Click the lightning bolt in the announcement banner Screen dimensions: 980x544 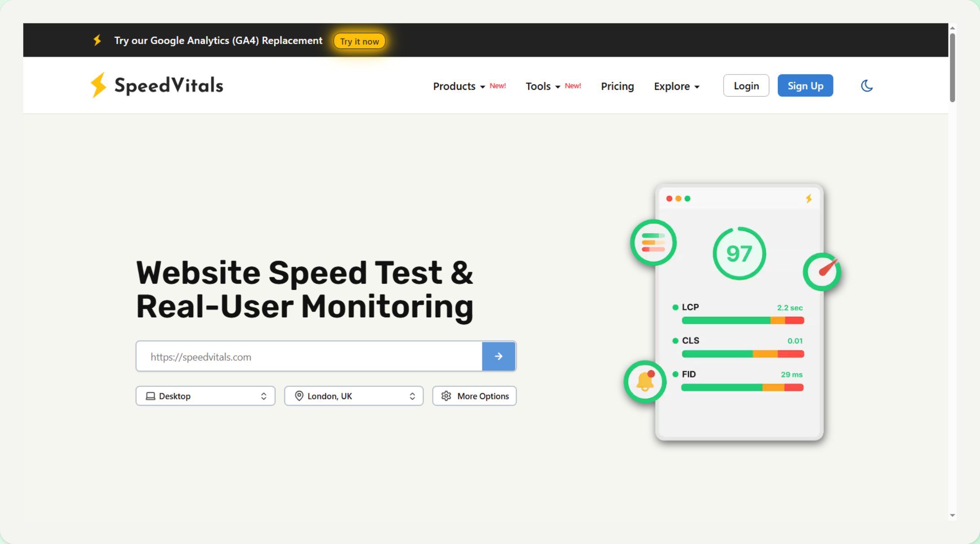(97, 40)
